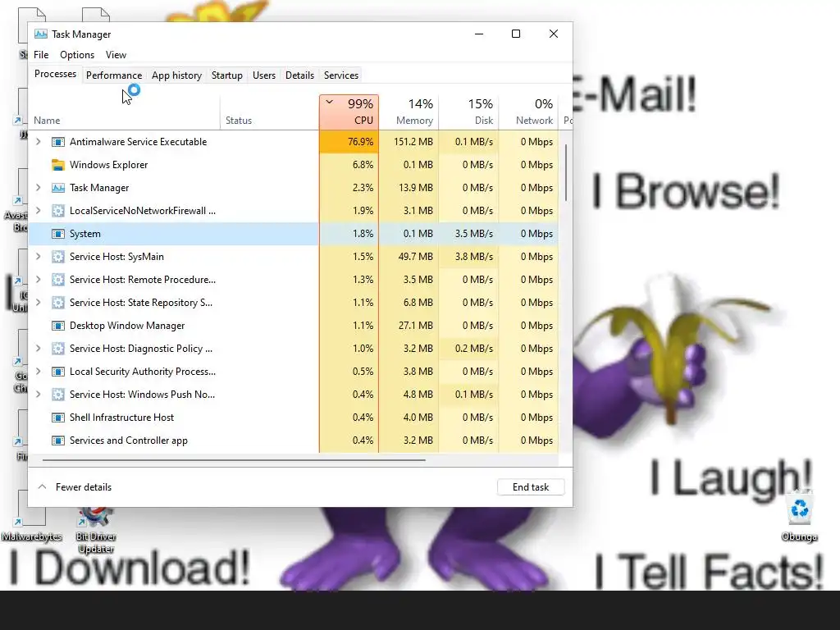Image resolution: width=840 pixels, height=630 pixels.
Task: Switch to the Startup tab
Action: pos(227,75)
